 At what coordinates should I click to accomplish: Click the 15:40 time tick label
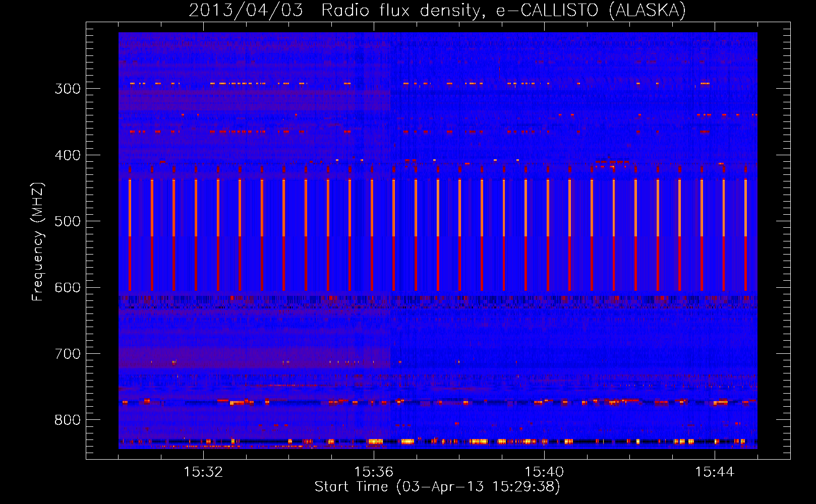tap(544, 472)
